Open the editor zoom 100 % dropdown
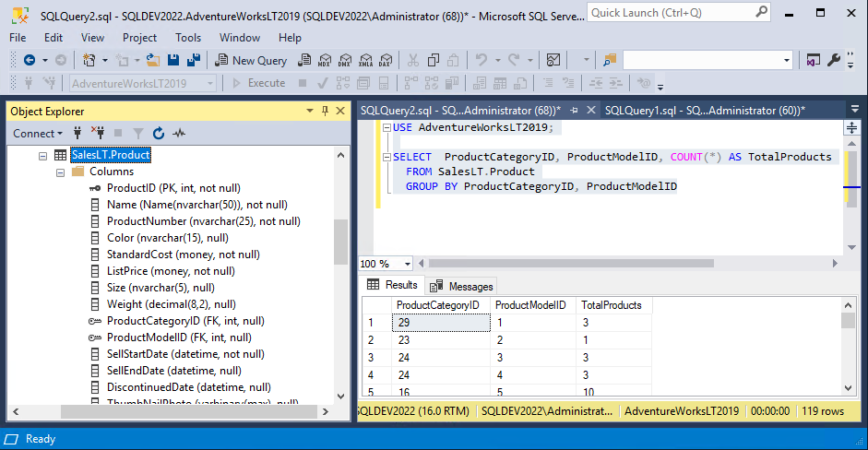The width and height of the screenshot is (868, 450). point(408,264)
